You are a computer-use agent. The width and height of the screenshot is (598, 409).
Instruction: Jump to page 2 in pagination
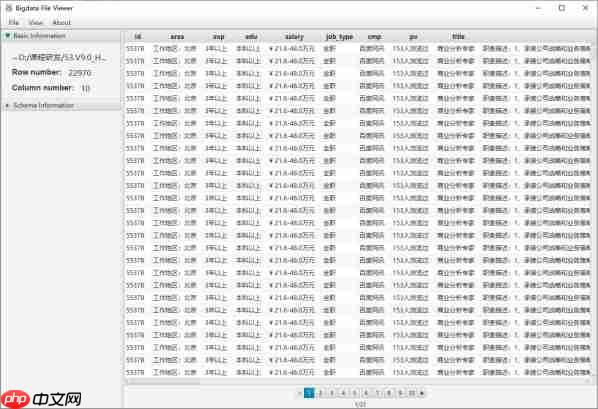pos(321,393)
